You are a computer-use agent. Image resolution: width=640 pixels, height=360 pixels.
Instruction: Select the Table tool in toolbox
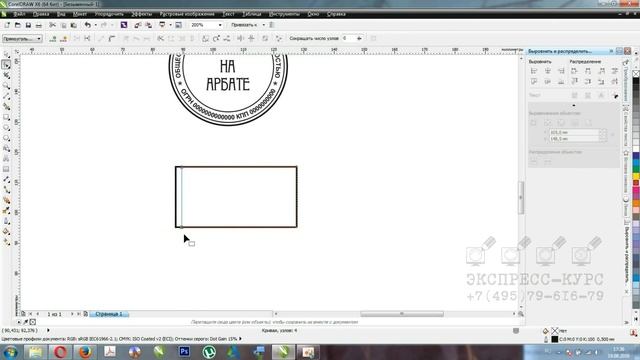6,169
